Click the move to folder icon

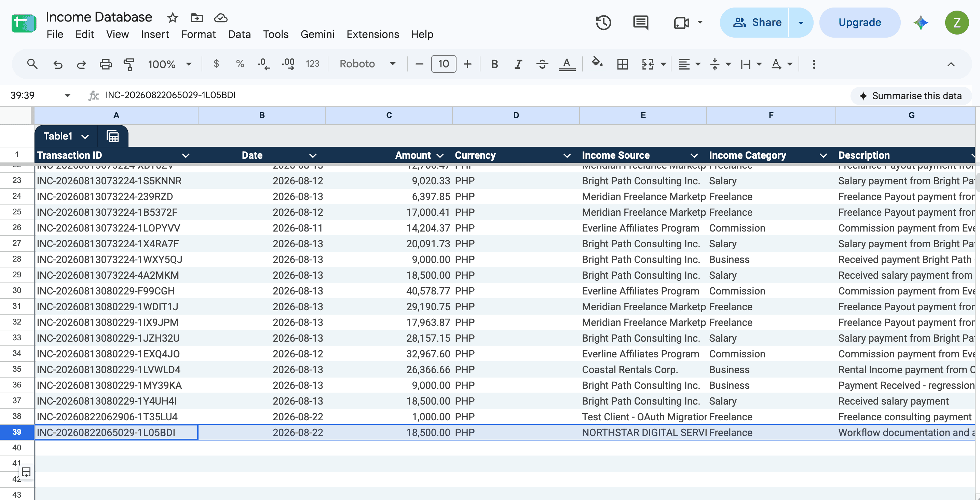coord(197,17)
